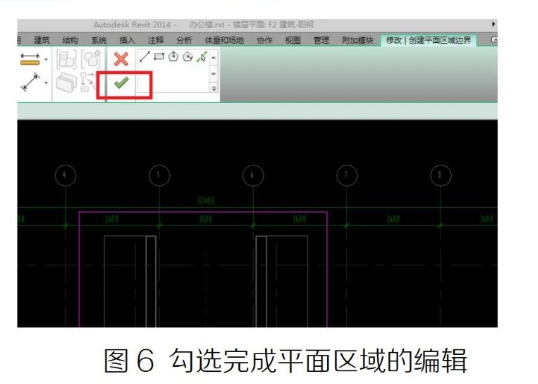Screen dimensions: 538x384
Task: Select grid bubble 7 in the drawing
Action: click(347, 175)
